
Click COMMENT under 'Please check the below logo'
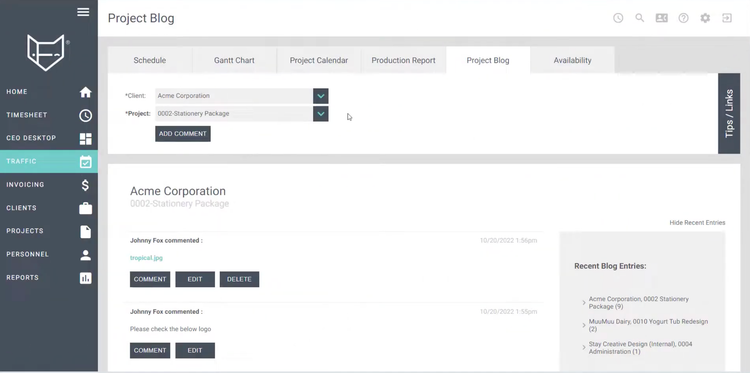tap(150, 351)
